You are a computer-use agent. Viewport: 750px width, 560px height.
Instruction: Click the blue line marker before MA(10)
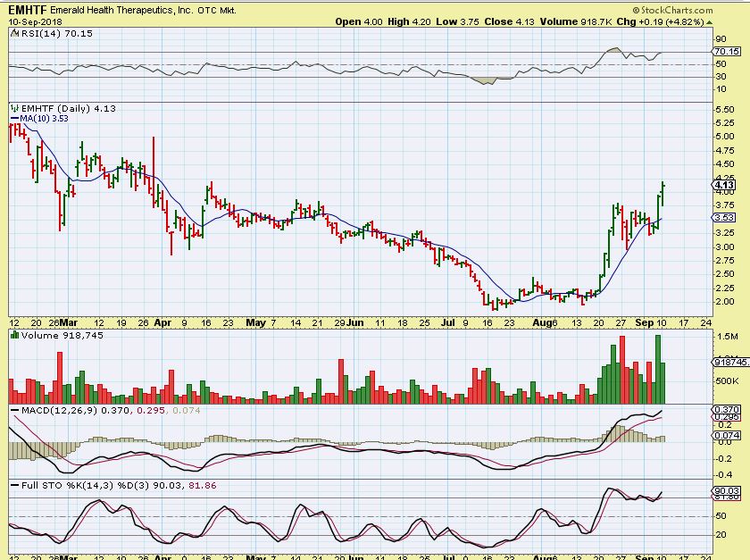coord(15,118)
